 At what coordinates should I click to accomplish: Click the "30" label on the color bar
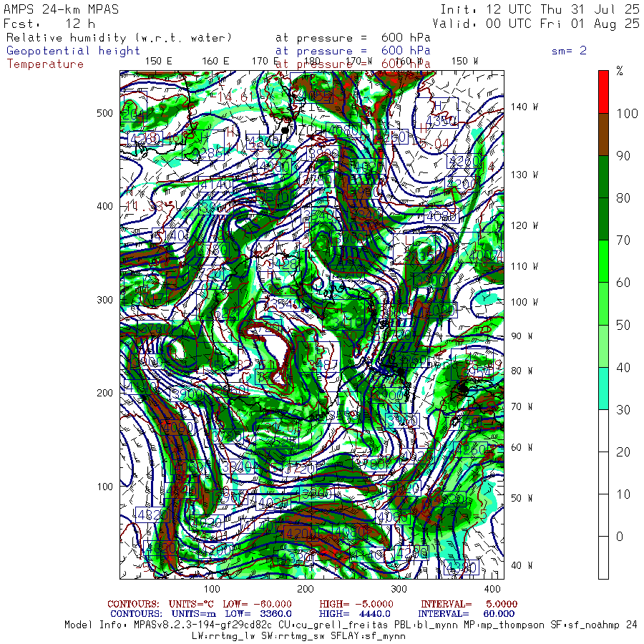point(623,409)
